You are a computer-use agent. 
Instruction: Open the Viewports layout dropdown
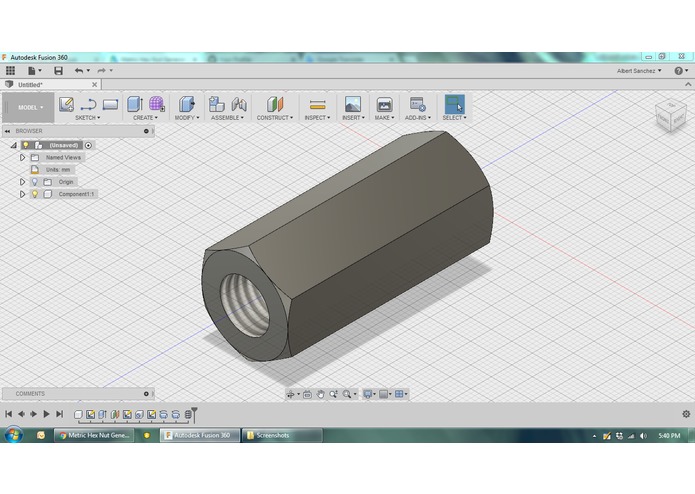click(x=401, y=394)
